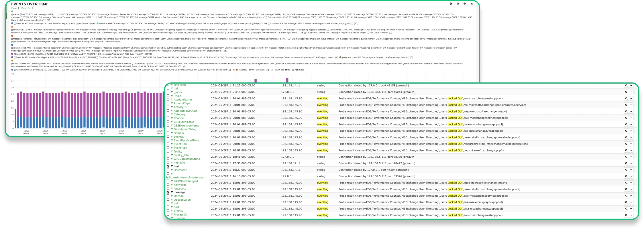Check the Category field checkbox

point(168,114)
